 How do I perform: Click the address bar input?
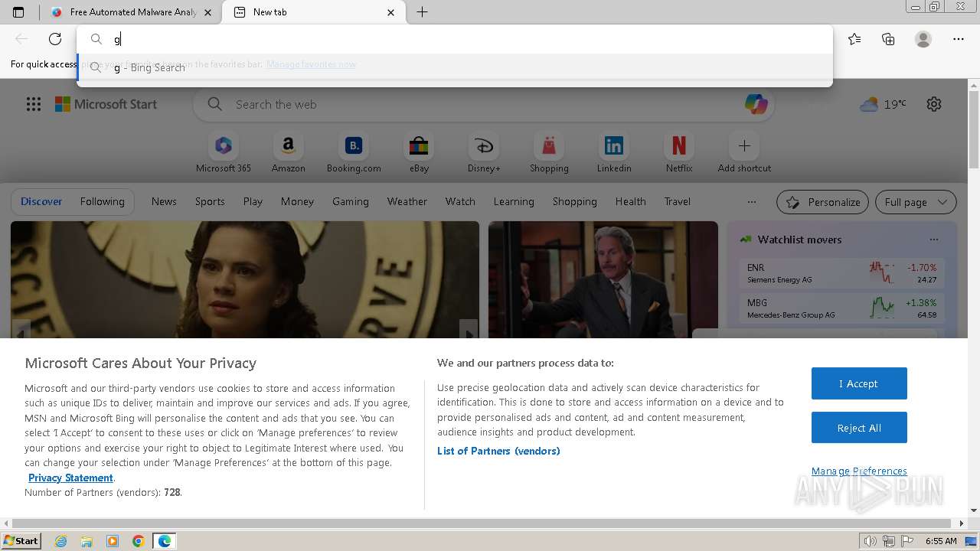click(455, 39)
